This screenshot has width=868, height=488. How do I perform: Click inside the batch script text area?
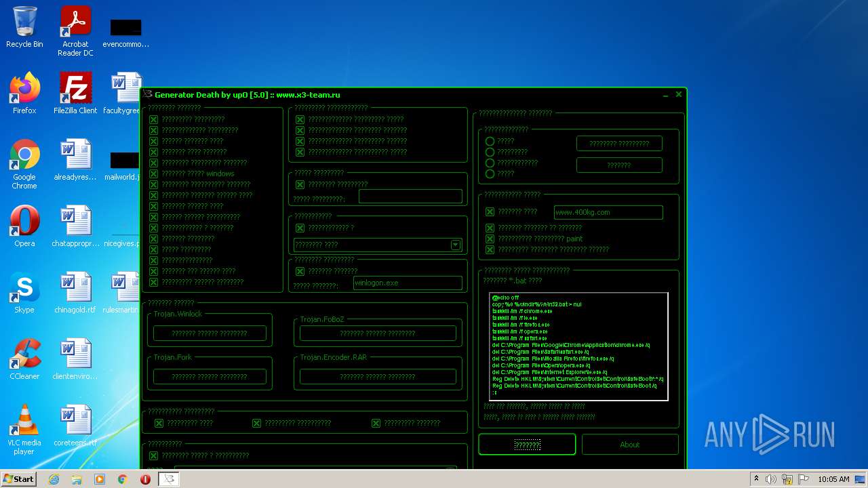(578, 346)
